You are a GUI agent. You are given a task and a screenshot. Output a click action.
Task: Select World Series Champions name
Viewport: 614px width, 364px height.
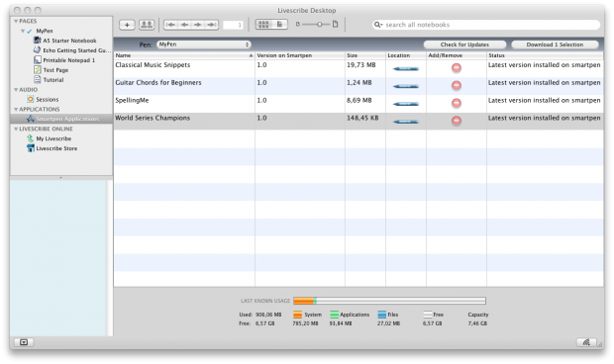(153, 118)
